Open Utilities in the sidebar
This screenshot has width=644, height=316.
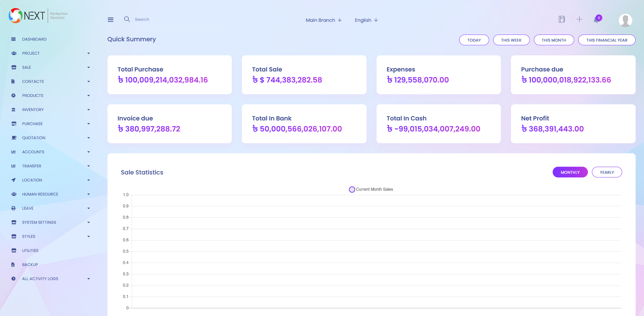tap(30, 251)
